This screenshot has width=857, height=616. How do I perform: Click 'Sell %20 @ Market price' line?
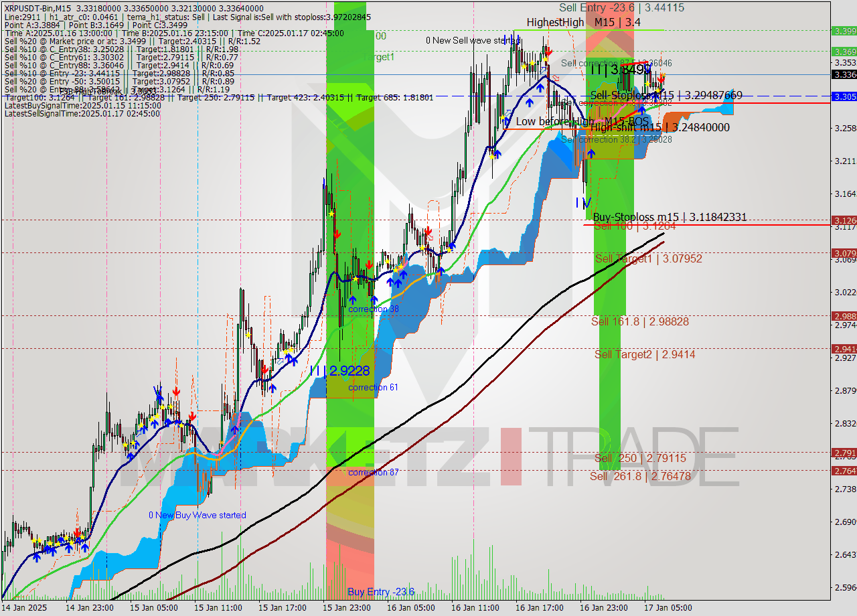click(133, 41)
